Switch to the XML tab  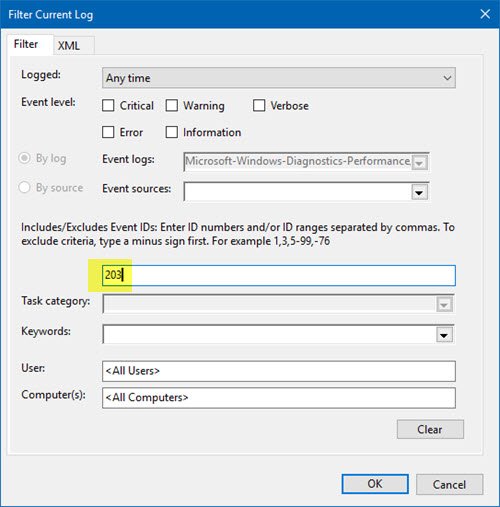[x=69, y=46]
